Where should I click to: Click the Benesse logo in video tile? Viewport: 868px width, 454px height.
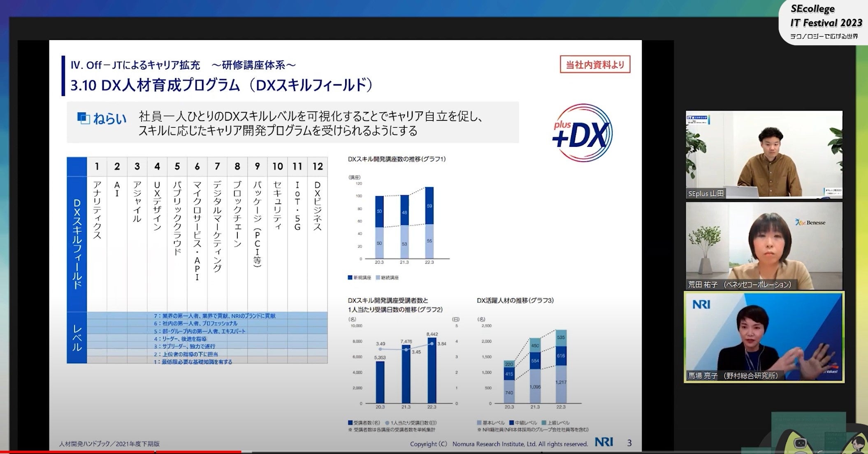[x=810, y=222]
